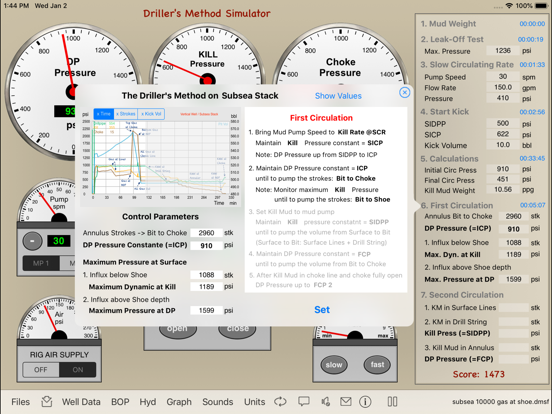552x414 pixels.
Task: Click the Wi-Fi icon in status bar
Action: [x=509, y=6]
